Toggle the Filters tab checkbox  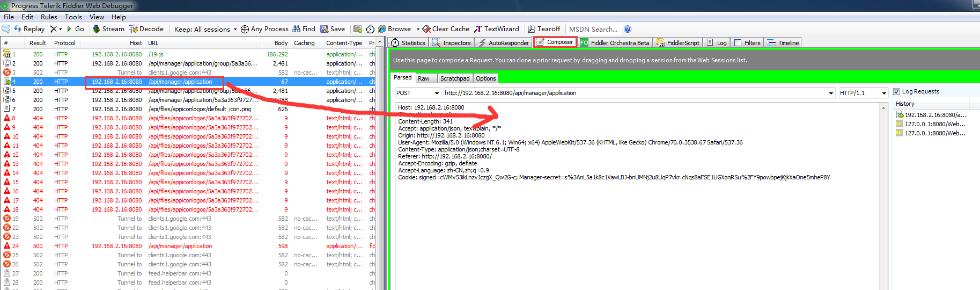[x=738, y=43]
